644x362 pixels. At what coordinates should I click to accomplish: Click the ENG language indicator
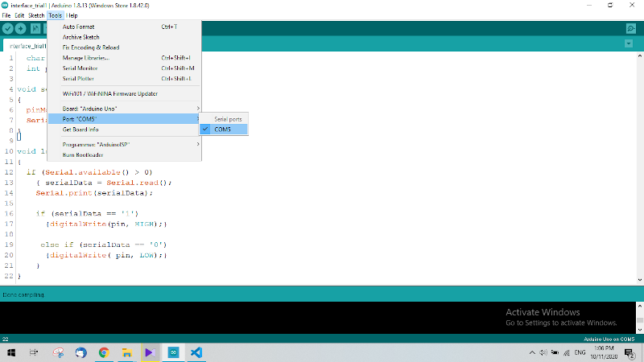click(580, 352)
